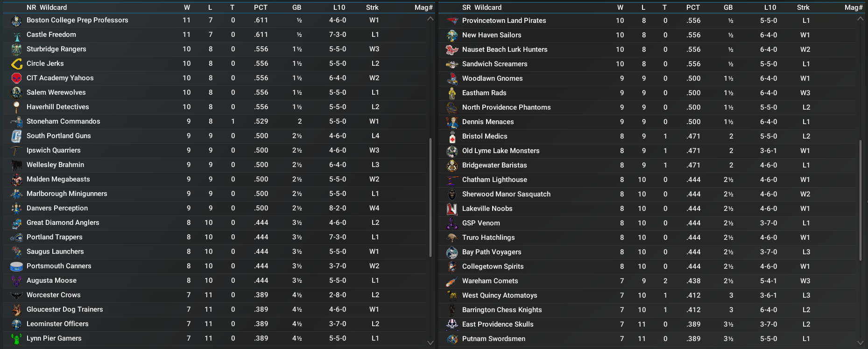Sort SR Wildcard table by Strk column
The width and height of the screenshot is (868, 349).
803,7
